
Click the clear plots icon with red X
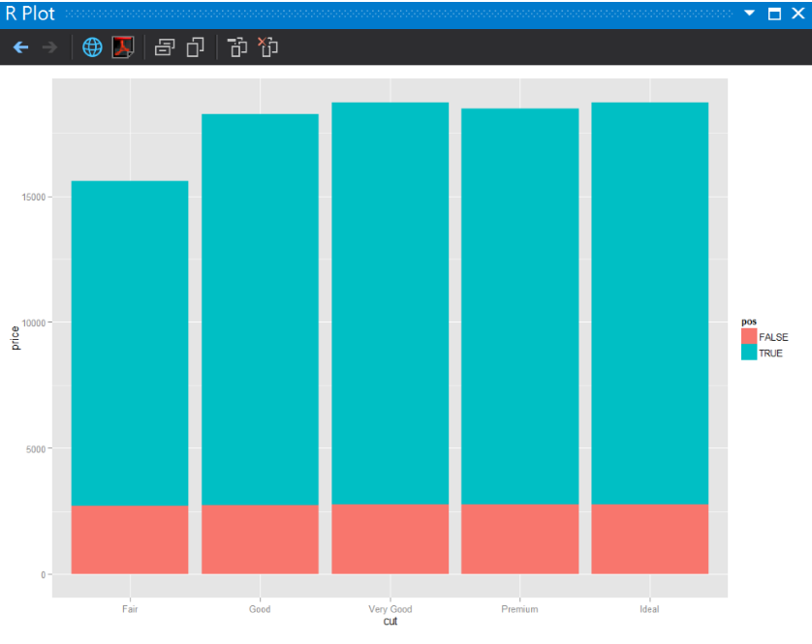click(267, 47)
